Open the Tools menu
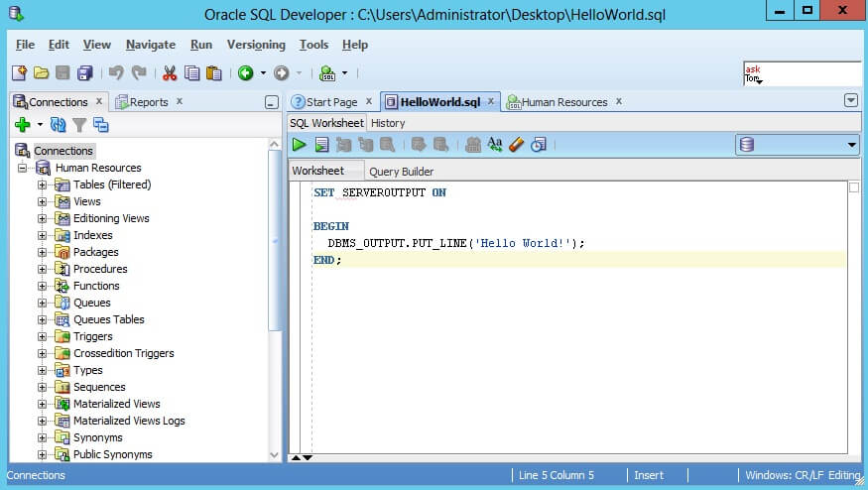This screenshot has height=490, width=868. click(x=313, y=45)
